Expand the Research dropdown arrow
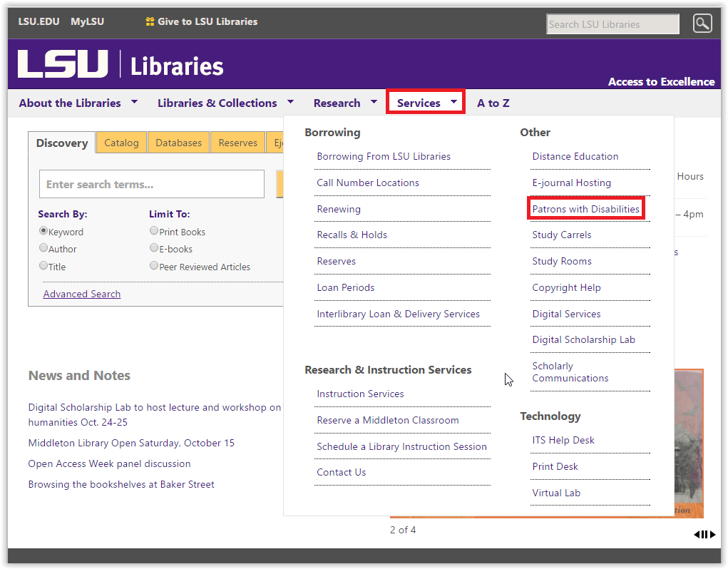728x569 pixels. (x=374, y=101)
